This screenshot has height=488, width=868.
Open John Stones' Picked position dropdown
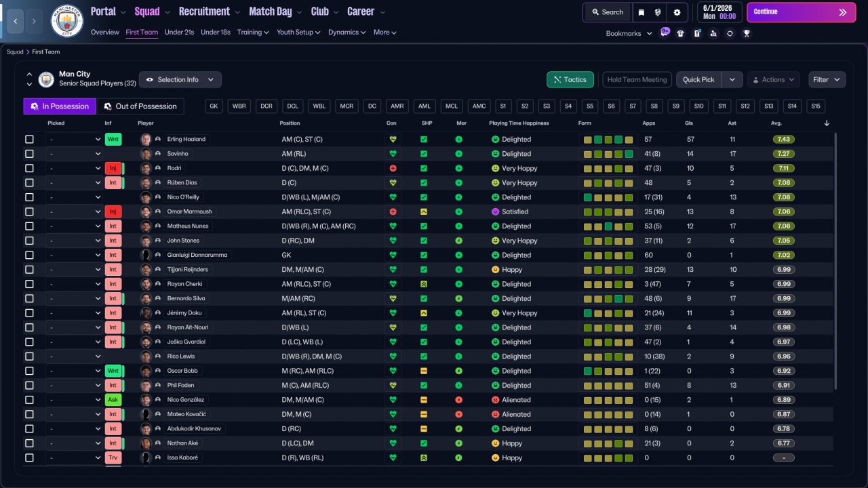click(74, 241)
